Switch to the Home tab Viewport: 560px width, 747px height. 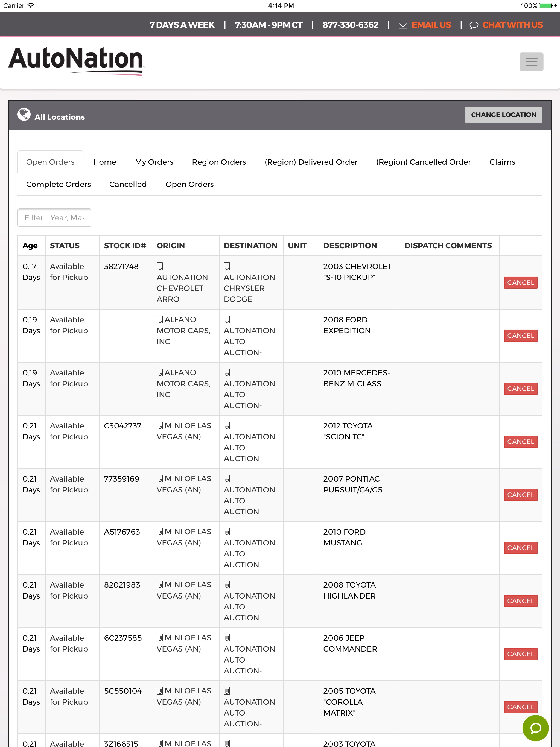105,162
